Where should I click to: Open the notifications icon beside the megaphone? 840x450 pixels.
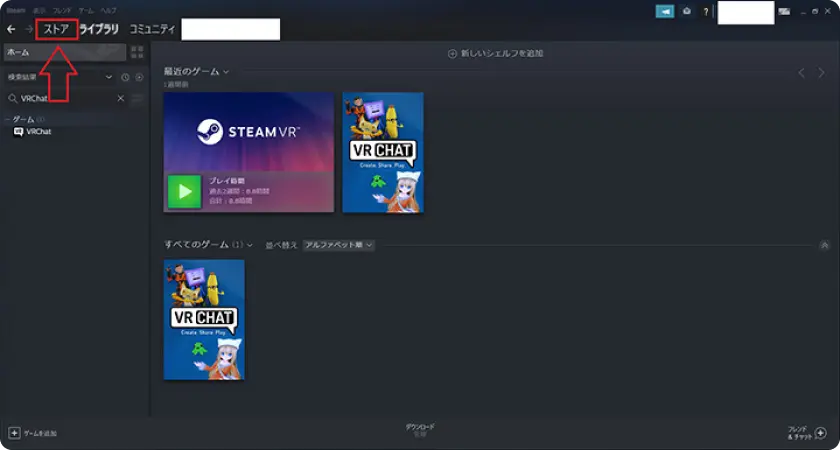686,11
